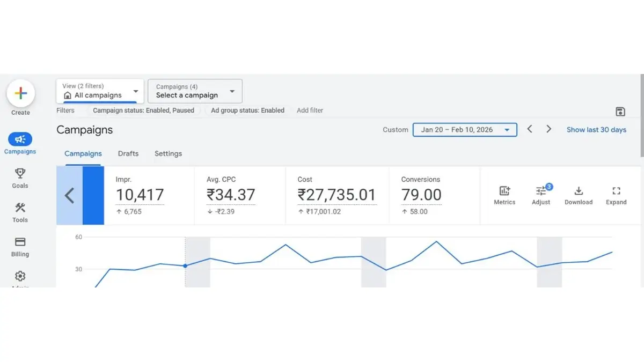Click the Custom date label

click(396, 130)
